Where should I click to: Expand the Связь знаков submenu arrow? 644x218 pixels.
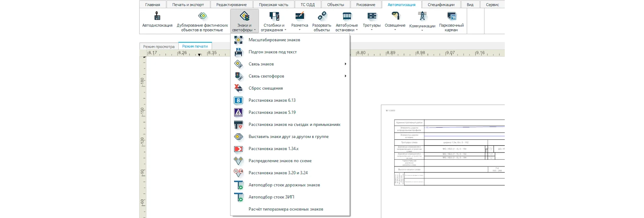[x=345, y=64]
